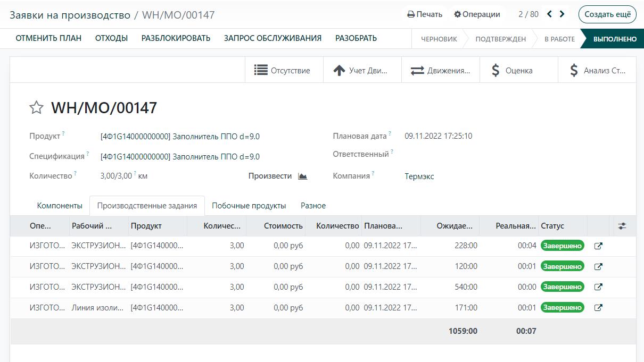Open the Отсутствие smart button
Image resolution: width=644 pixels, height=362 pixels.
coord(284,70)
